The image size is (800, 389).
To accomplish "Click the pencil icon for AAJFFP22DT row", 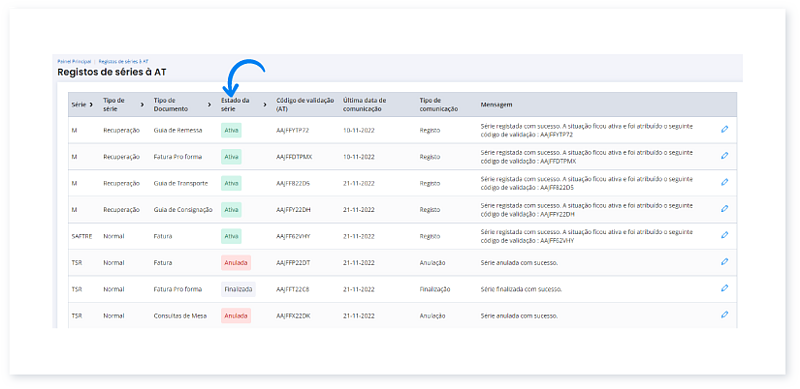I will 724,261.
